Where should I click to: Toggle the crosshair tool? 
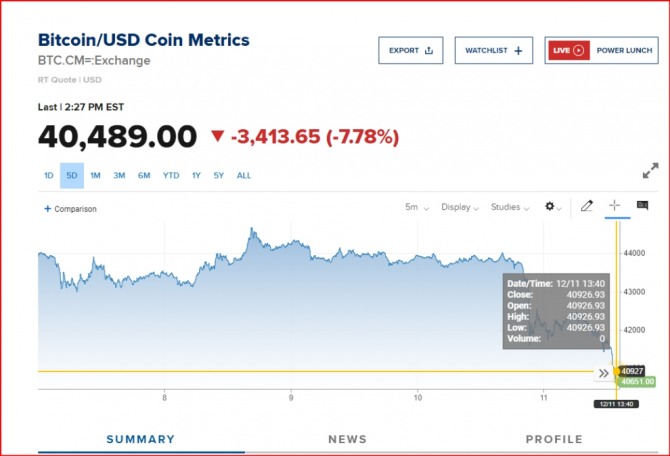[615, 206]
